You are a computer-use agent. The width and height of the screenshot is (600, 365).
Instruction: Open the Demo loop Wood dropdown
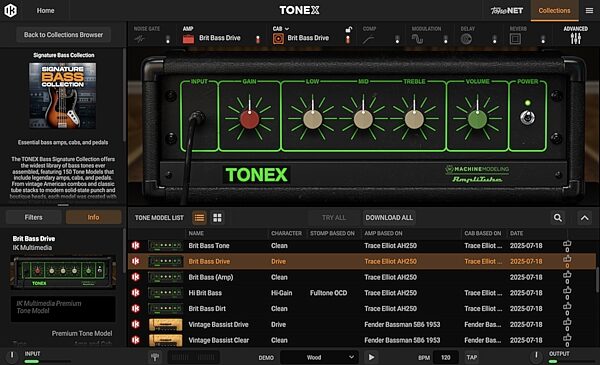tap(319, 357)
